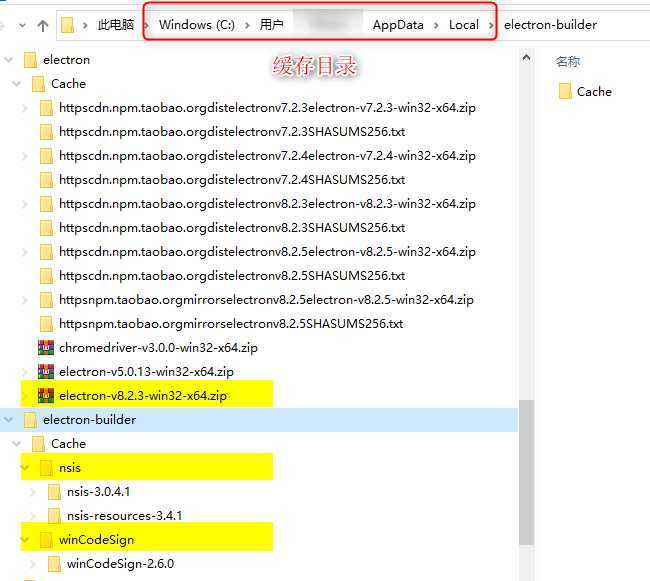Select electron-builder breadcrumb segment
The width and height of the screenshot is (650, 581).
[x=550, y=25]
